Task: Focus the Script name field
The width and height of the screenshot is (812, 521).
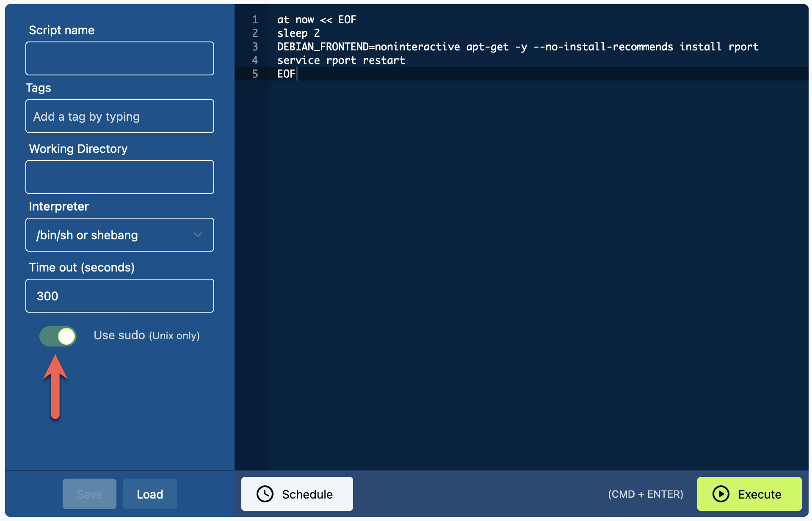Action: tap(119, 58)
